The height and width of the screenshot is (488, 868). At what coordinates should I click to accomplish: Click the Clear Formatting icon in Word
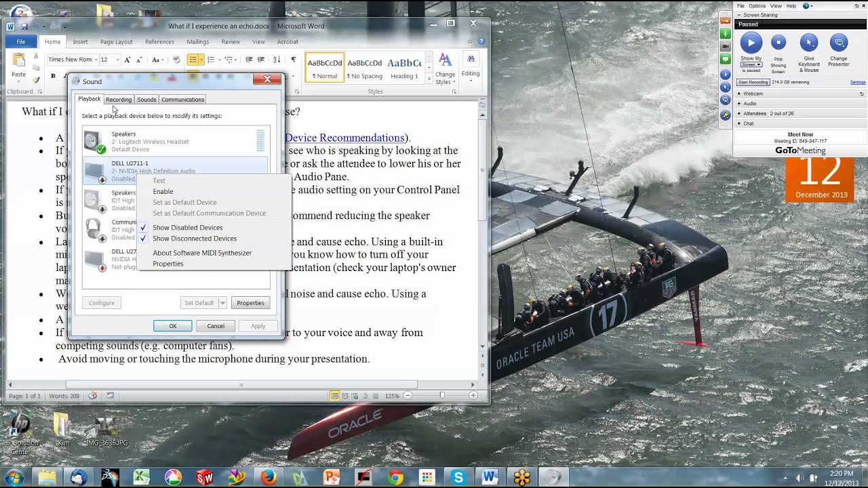[x=176, y=60]
